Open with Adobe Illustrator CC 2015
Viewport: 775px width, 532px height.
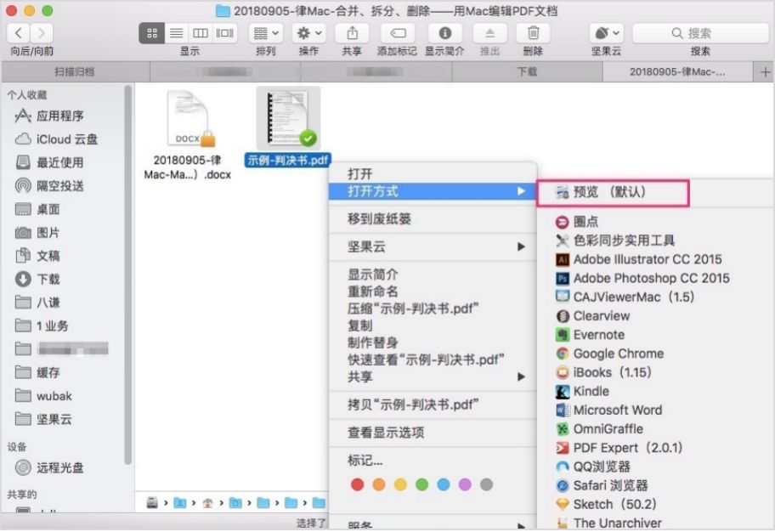(x=655, y=259)
